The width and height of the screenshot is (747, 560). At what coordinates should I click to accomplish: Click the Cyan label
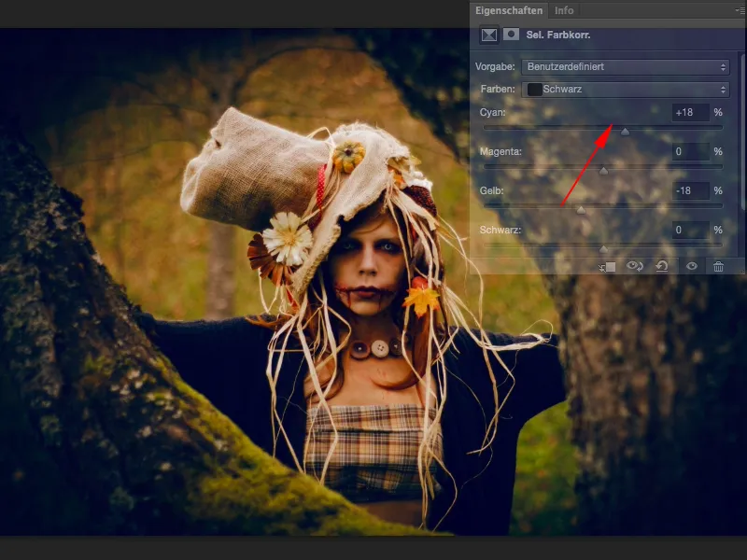[493, 112]
